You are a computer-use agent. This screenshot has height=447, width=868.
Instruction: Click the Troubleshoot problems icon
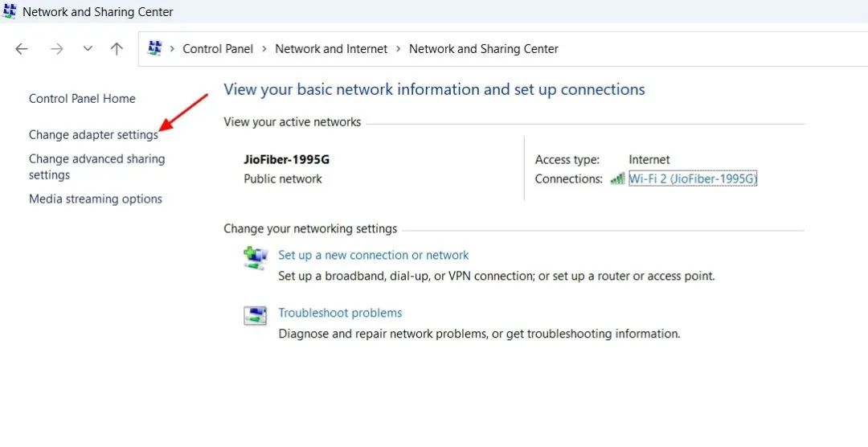pos(255,315)
